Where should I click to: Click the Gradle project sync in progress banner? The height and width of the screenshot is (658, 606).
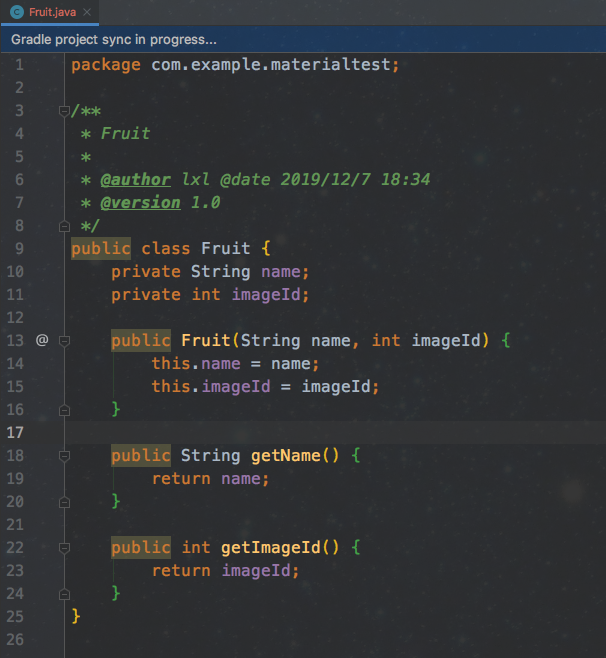(303, 39)
